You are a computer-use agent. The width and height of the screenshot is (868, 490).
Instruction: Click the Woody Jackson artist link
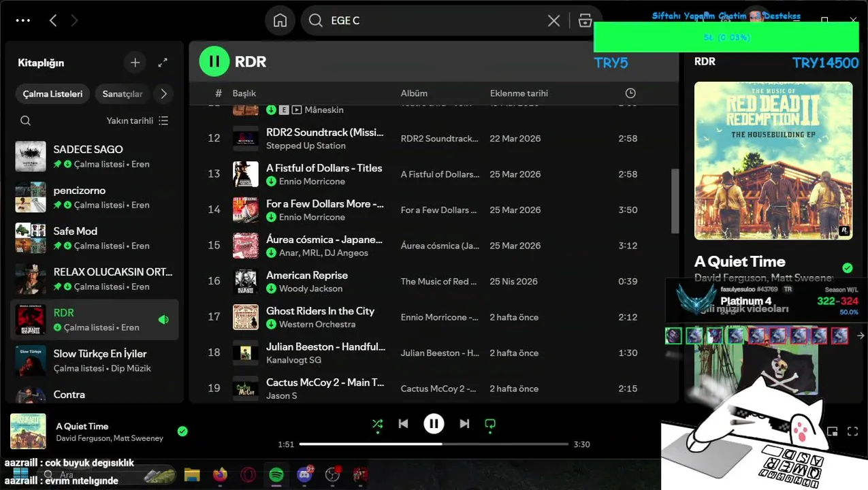click(310, 289)
